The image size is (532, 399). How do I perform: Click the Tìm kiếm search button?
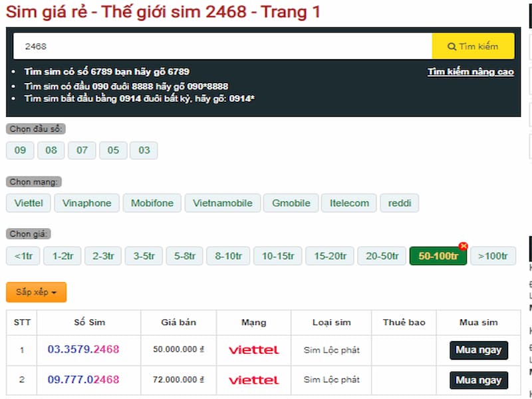(473, 46)
